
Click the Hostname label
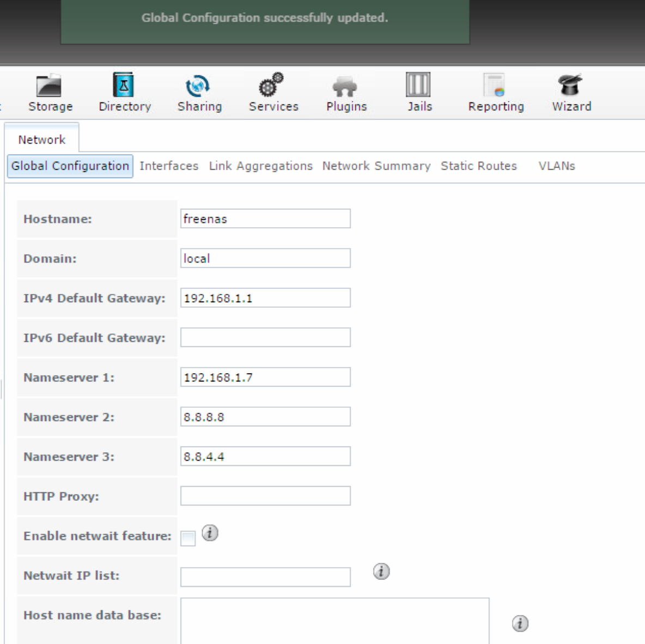click(58, 219)
